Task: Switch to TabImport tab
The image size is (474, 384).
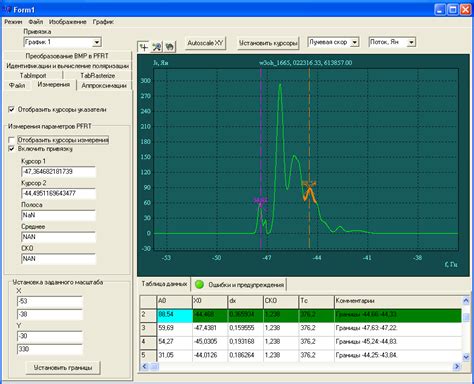Action: coord(33,76)
